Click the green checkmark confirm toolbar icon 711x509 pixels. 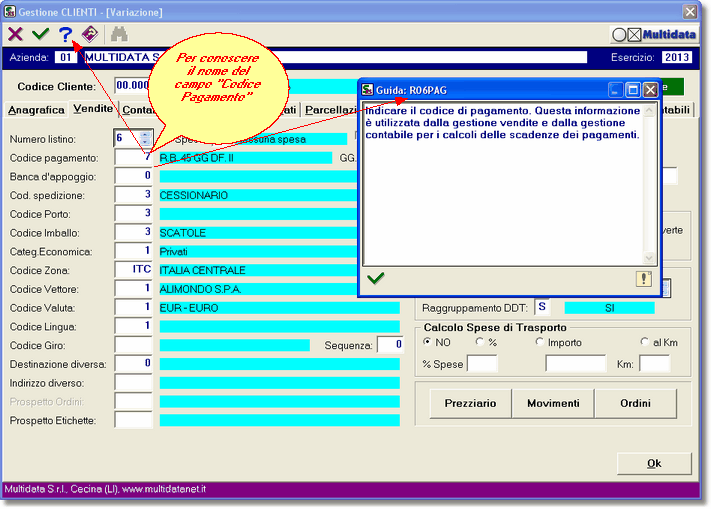pyautogui.click(x=40, y=34)
